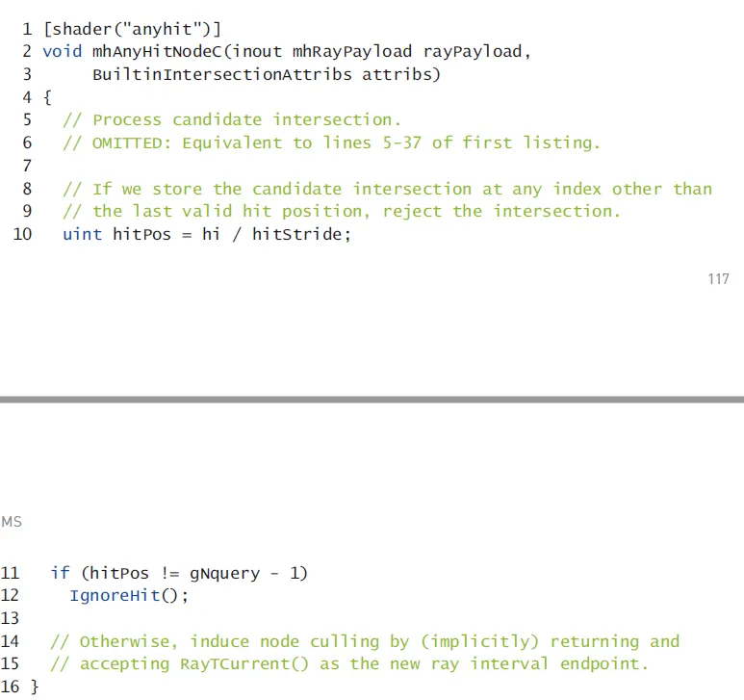Click the BuiltinIntersectionAttribs type name
Image resolution: width=744 pixels, height=700 pixels.
pos(222,74)
